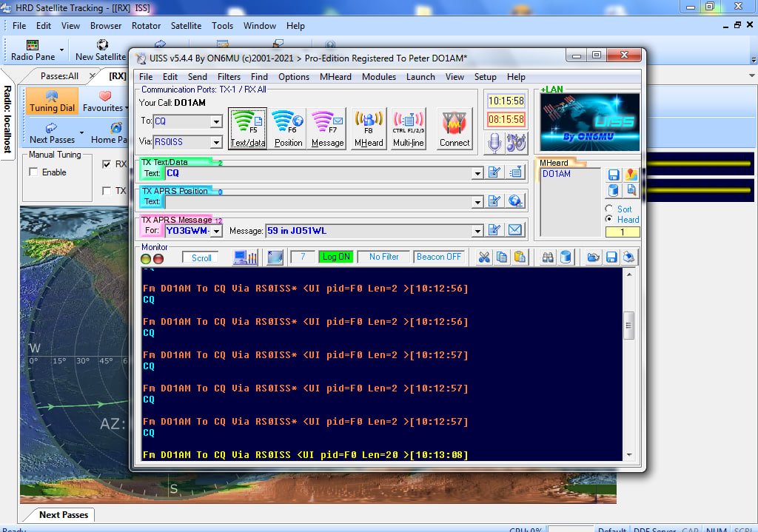Click the monitor scrollbar down arrow
758x532 pixels.
click(x=629, y=455)
